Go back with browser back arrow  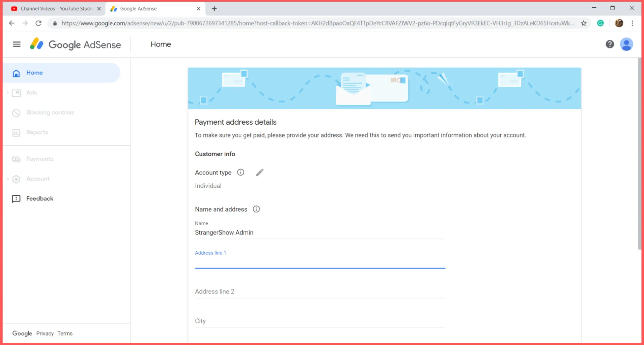coord(12,23)
